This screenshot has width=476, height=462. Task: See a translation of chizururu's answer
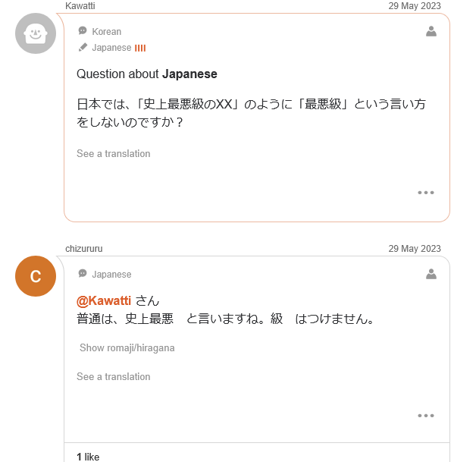pyautogui.click(x=114, y=377)
